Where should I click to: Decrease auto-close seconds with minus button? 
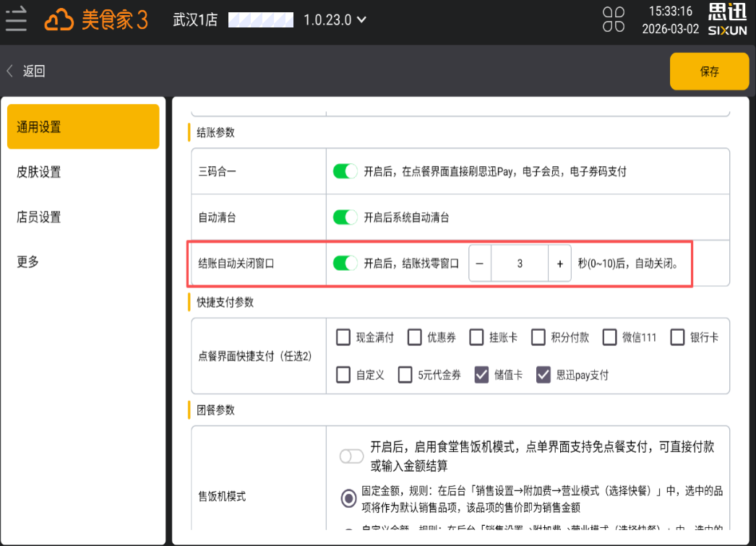[480, 264]
